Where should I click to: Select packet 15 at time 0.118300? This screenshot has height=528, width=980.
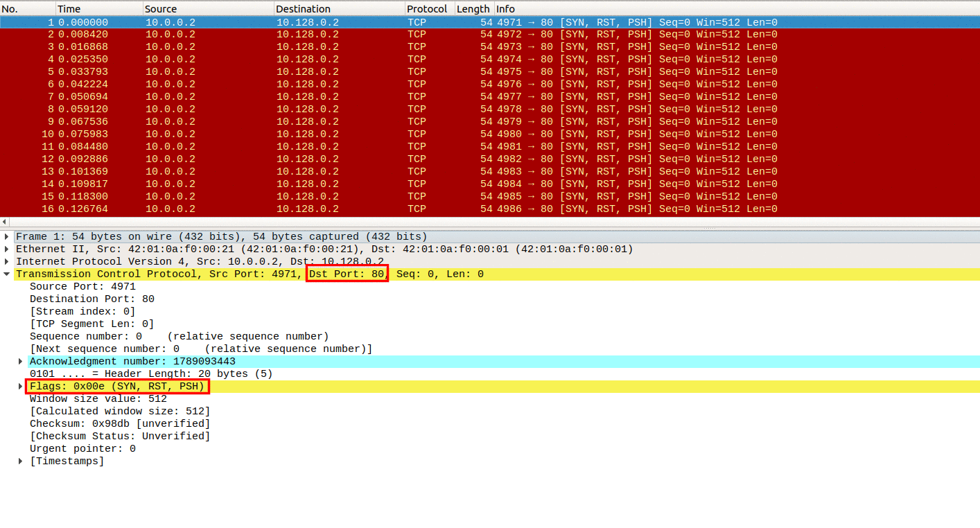tap(490, 197)
